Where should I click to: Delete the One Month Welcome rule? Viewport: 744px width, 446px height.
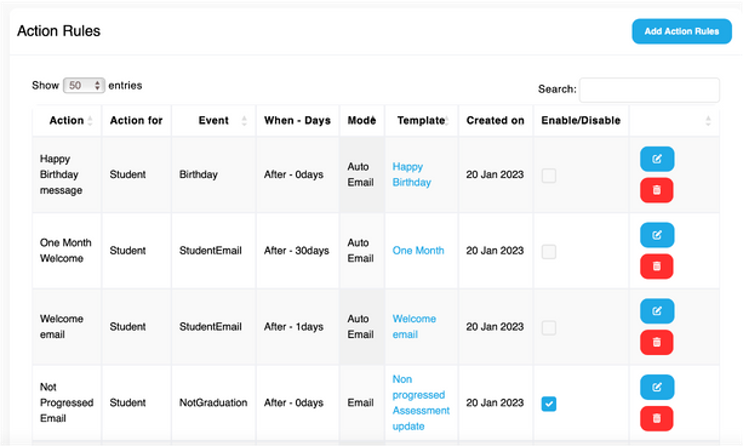657,266
